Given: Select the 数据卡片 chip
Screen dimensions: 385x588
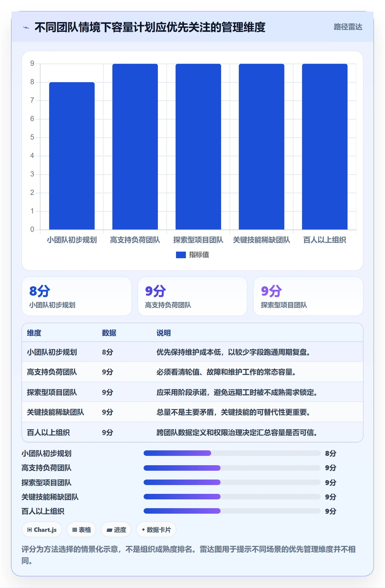Looking at the screenshot, I should [x=156, y=530].
